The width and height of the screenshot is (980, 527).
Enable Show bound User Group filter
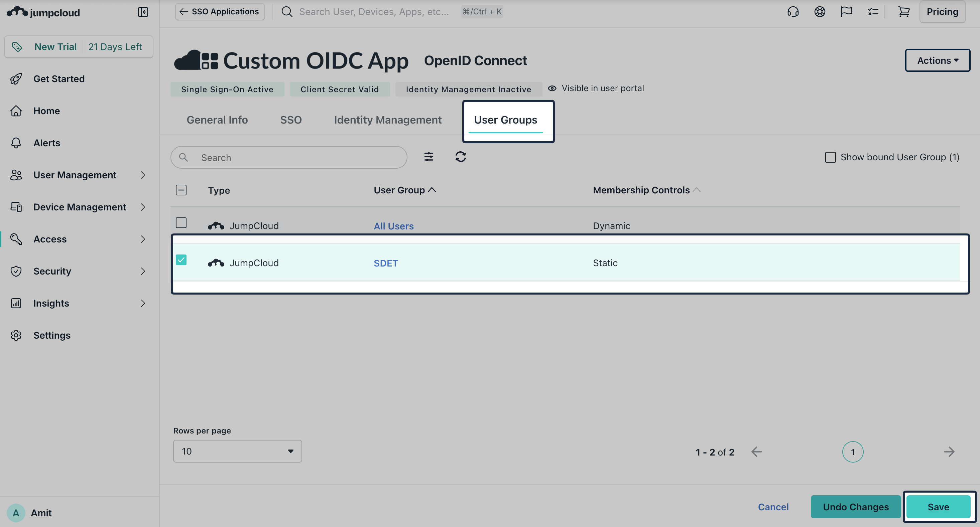click(830, 157)
